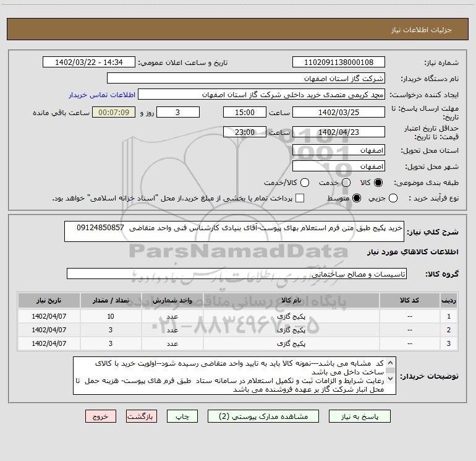The height and width of the screenshot is (461, 476).
Task: Click goods group field 'تاسیسات و مصالح ساختمانی'
Action: 237,274
